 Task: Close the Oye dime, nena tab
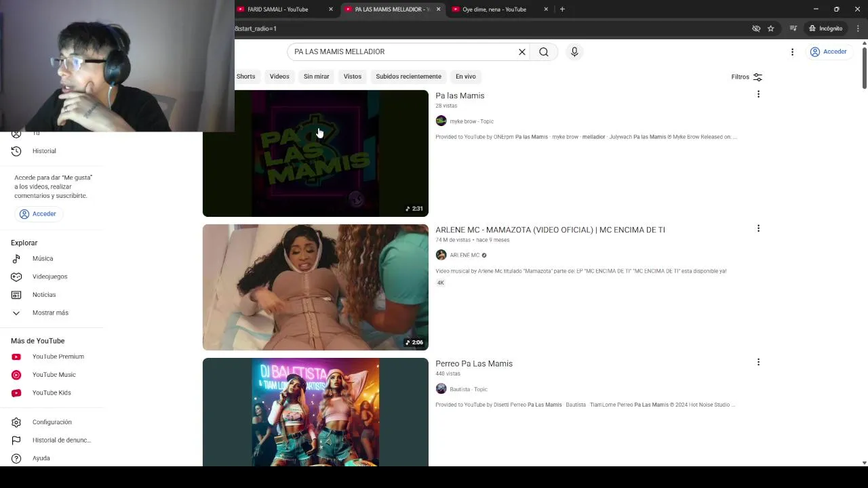click(546, 9)
